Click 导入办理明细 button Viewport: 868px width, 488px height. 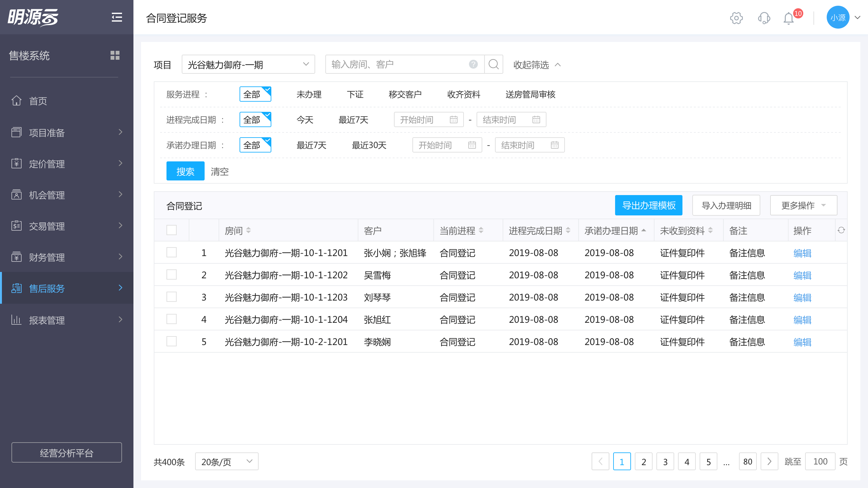726,205
